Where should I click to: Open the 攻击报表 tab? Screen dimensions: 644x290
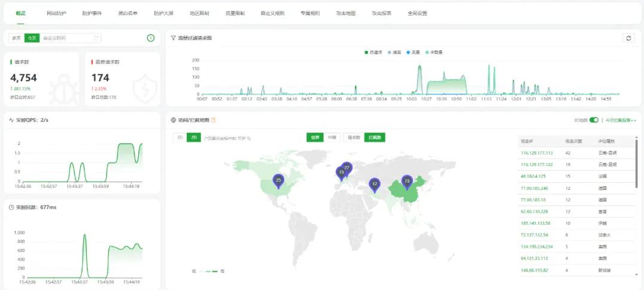(x=382, y=13)
